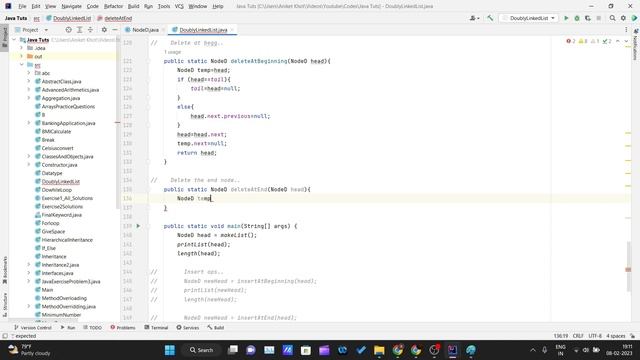Viewport: 640px width, 360px height.
Task: Open the Structure side tool window
Action: point(4,304)
